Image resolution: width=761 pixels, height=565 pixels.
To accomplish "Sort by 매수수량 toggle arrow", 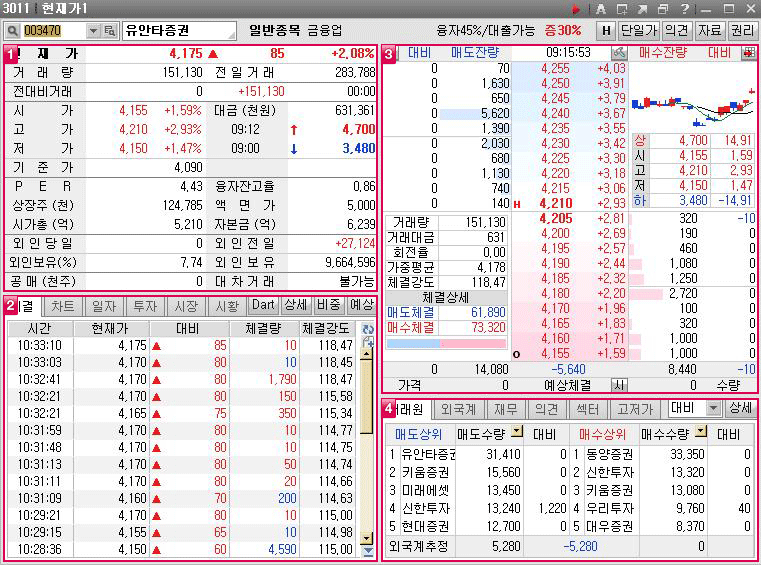I will click(x=701, y=432).
